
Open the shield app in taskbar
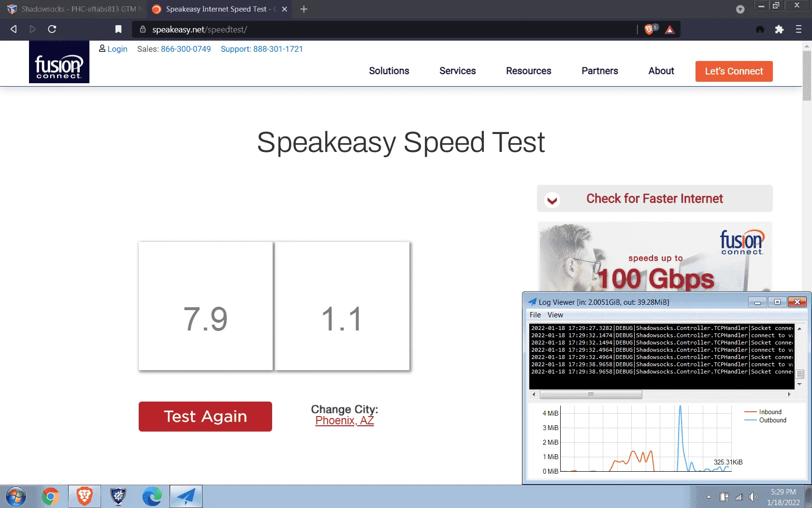point(118,496)
